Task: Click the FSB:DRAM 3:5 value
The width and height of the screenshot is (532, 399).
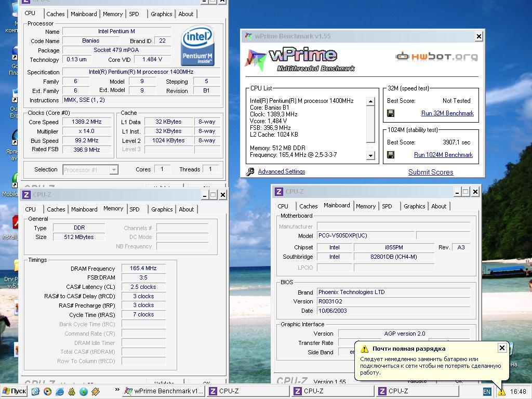Action: coord(143,277)
